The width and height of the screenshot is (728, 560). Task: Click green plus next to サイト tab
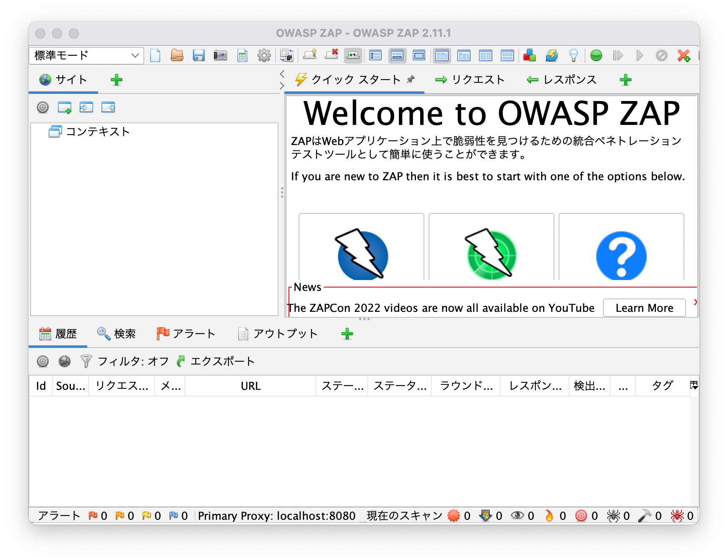tap(117, 80)
